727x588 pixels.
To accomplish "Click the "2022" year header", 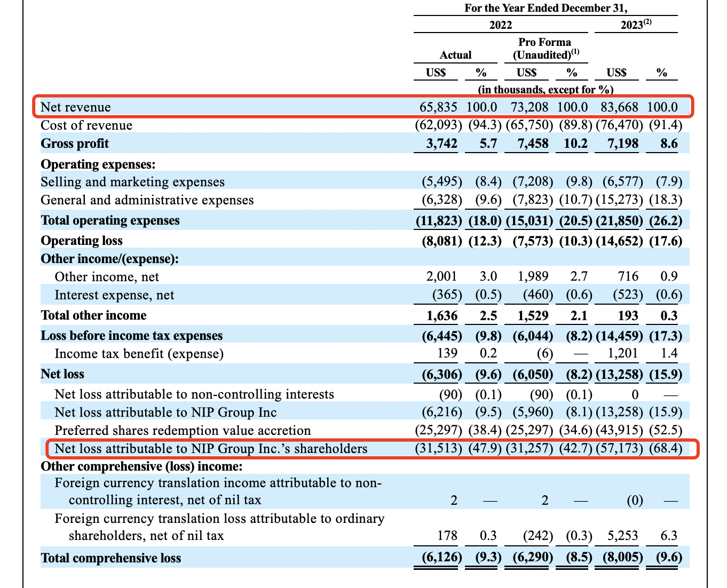I will [x=500, y=25].
